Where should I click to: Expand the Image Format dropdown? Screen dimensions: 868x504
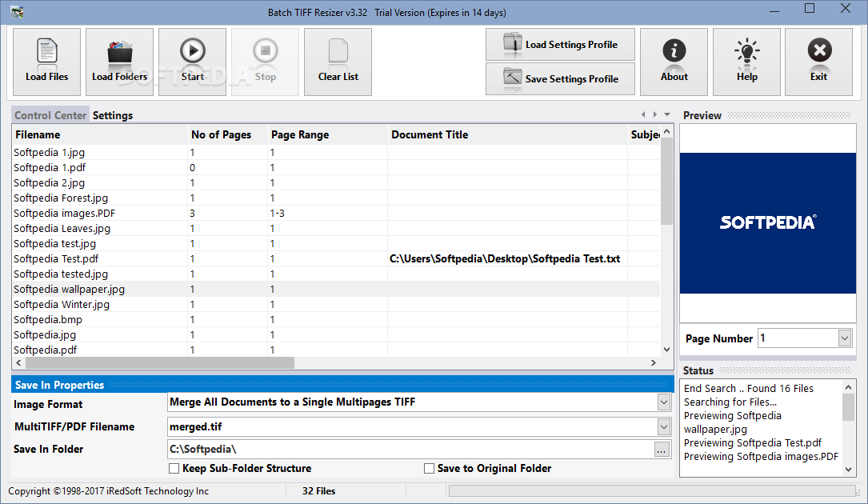[664, 402]
